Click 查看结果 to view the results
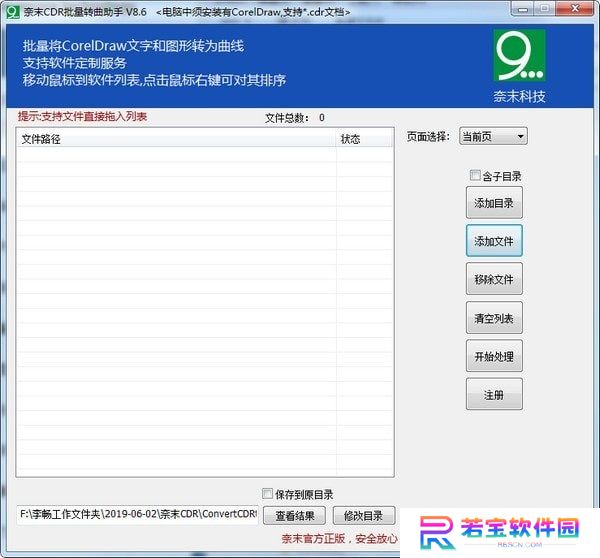 pyautogui.click(x=295, y=516)
